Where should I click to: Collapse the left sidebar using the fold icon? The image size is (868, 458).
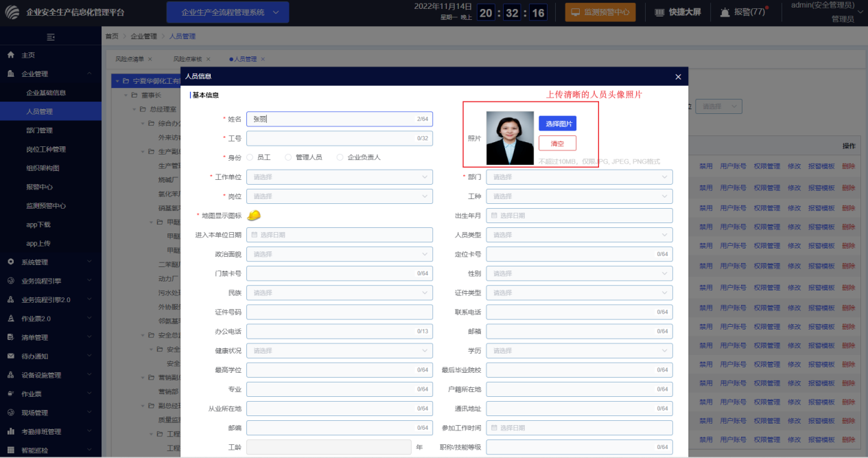click(x=50, y=36)
